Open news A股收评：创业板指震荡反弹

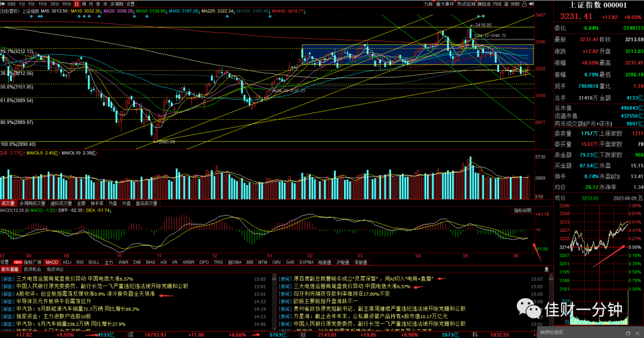[85, 294]
